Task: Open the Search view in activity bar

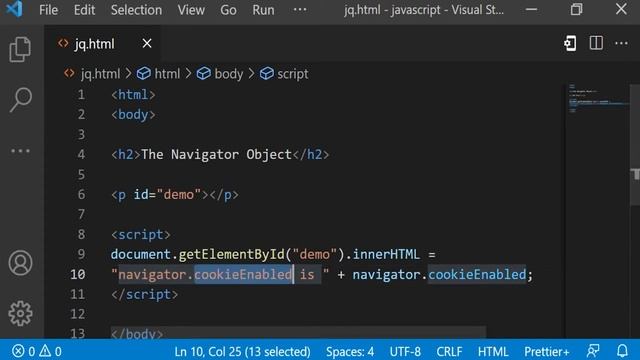Action: click(x=20, y=100)
